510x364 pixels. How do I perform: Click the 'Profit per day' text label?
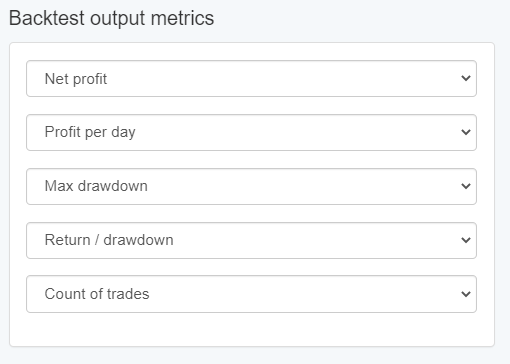pyautogui.click(x=90, y=132)
